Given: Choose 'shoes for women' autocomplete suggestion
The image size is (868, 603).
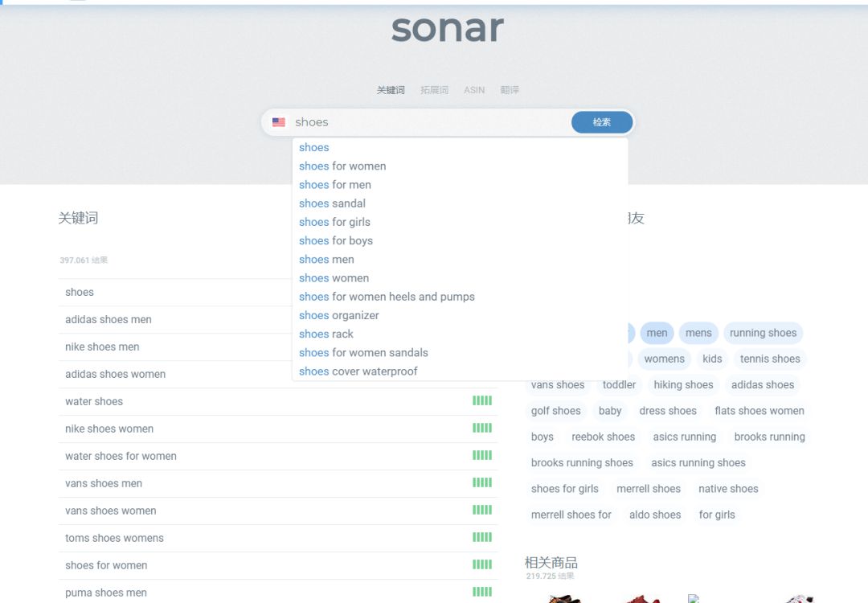Looking at the screenshot, I should coord(342,166).
